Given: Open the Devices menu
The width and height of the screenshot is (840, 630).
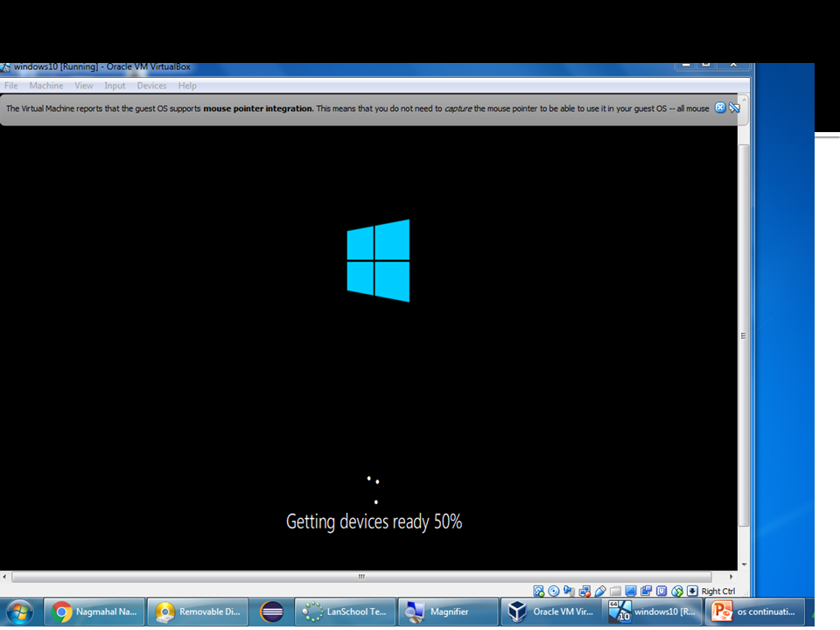Looking at the screenshot, I should (x=151, y=85).
